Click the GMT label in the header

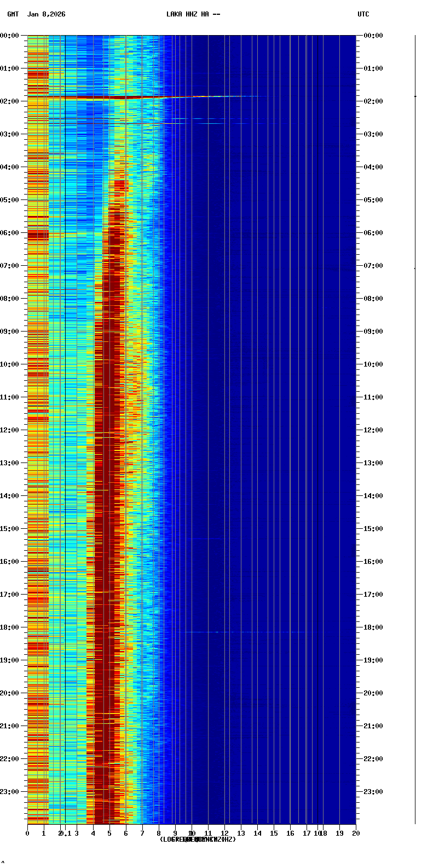pos(13,14)
